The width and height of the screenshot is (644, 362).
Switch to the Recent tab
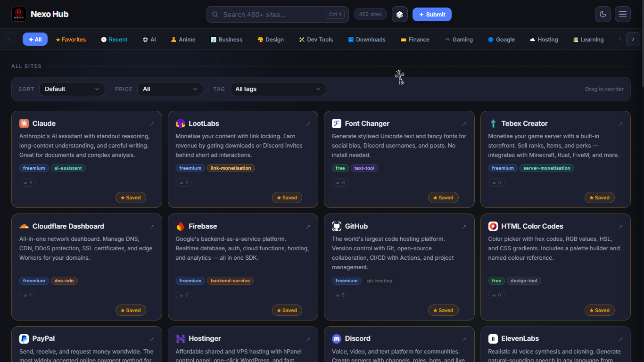[x=114, y=40]
